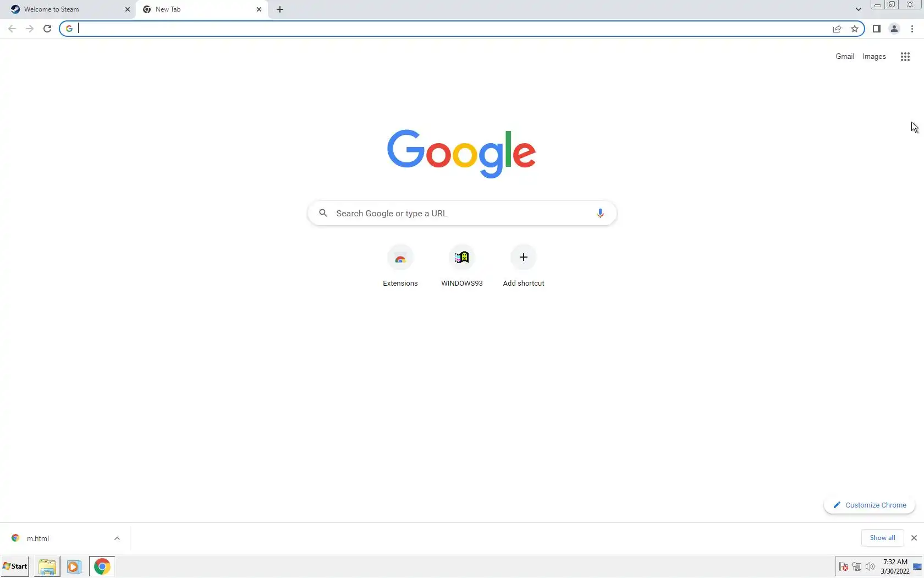924x578 pixels.
Task: Close the Welcome to Steam tab
Action: 128,9
